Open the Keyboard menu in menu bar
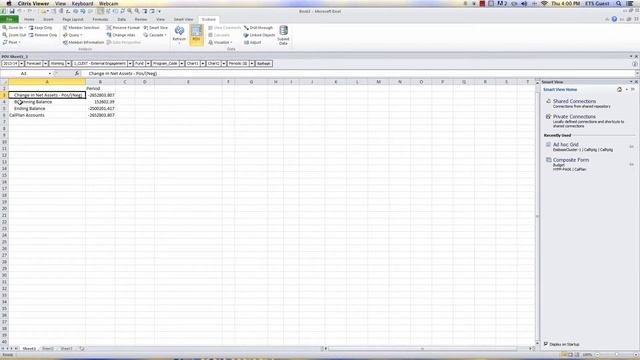 point(82,3)
